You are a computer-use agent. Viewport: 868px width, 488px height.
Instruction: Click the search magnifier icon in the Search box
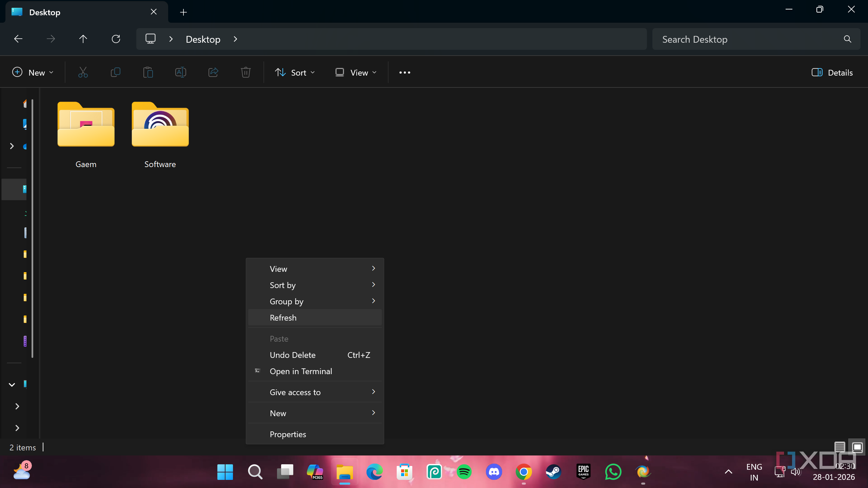pos(848,39)
